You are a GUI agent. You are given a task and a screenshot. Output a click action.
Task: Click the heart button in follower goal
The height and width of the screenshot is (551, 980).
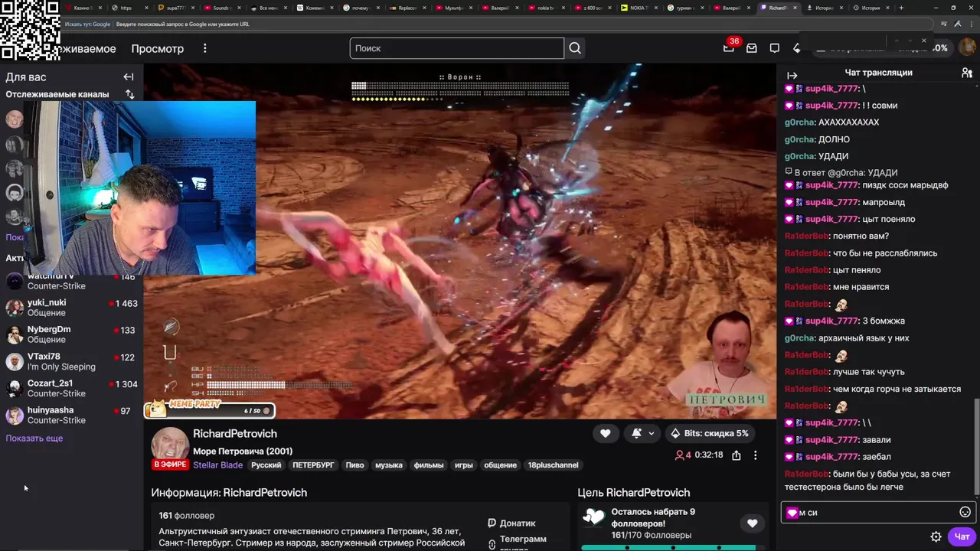pyautogui.click(x=752, y=523)
